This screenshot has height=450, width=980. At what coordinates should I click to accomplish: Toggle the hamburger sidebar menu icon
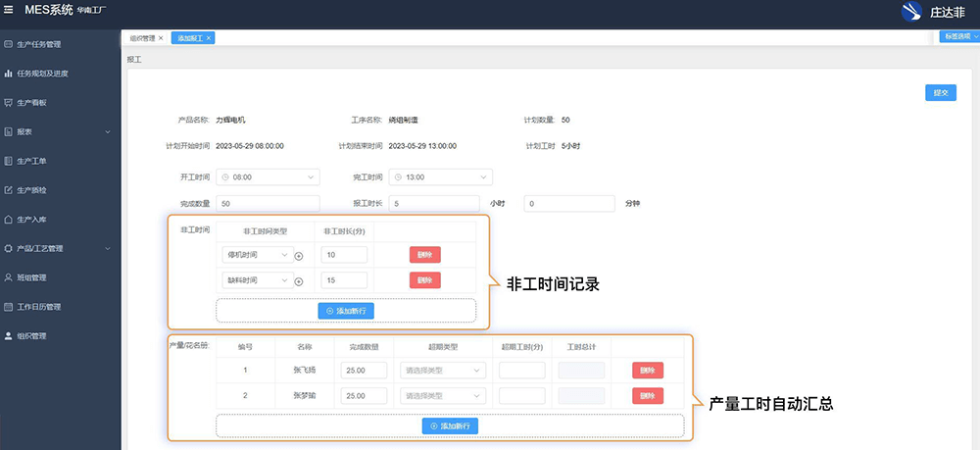click(x=9, y=10)
